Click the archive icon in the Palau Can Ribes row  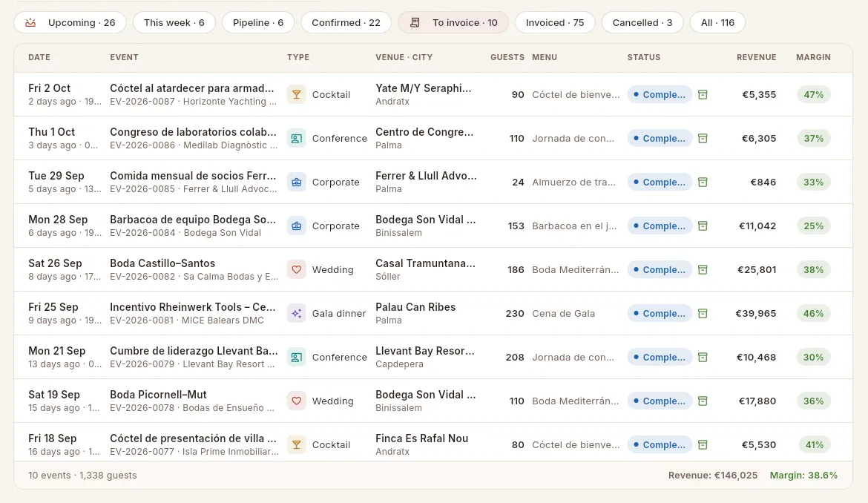coord(703,313)
